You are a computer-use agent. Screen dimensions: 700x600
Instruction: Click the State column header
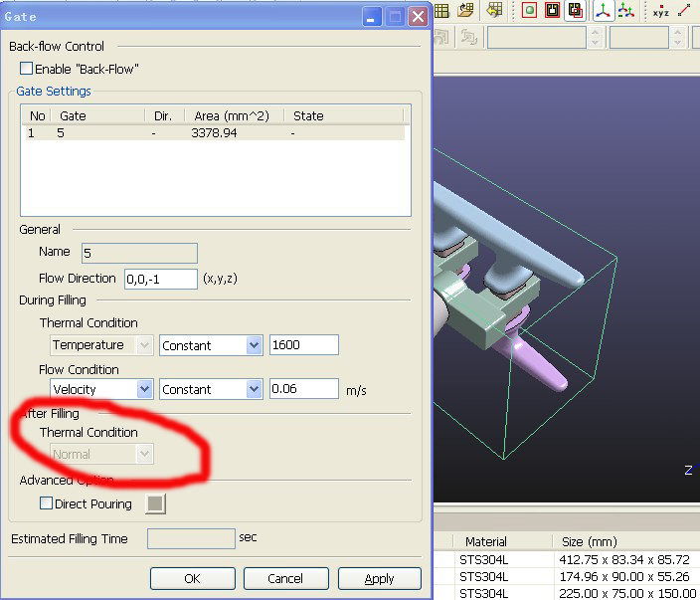tap(344, 115)
